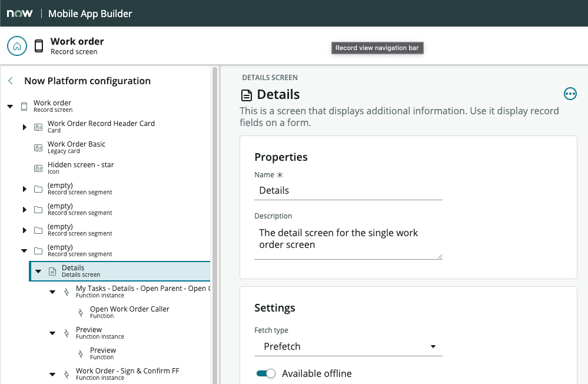This screenshot has width=588, height=384.
Task: Click the Hidden screen - star icon
Action: coord(38,168)
